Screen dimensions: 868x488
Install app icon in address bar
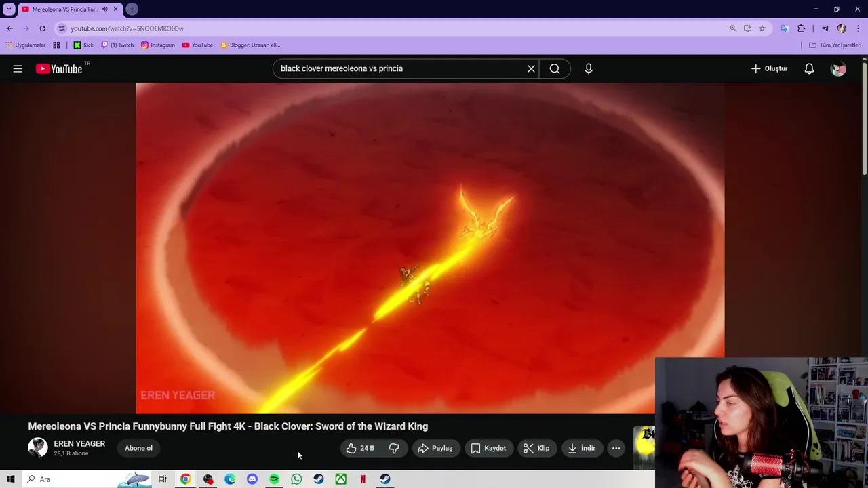(747, 28)
